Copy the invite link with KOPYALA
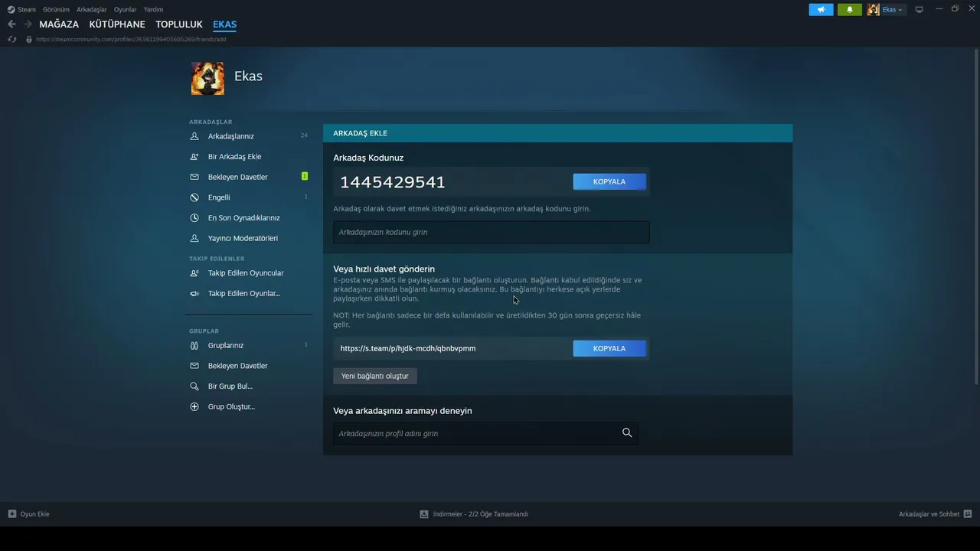The width and height of the screenshot is (980, 551). coord(609,348)
